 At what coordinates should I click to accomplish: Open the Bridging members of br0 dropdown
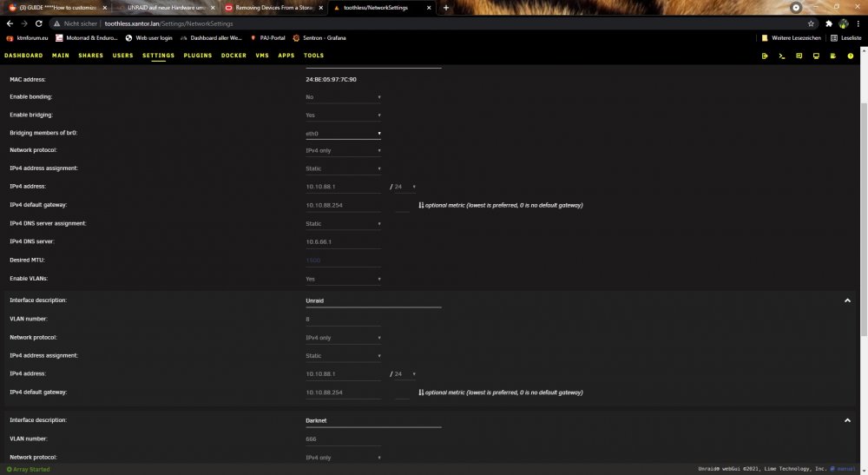coord(343,134)
